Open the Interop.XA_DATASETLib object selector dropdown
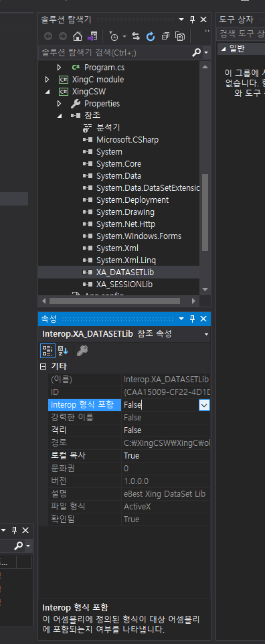 pyautogui.click(x=206, y=334)
